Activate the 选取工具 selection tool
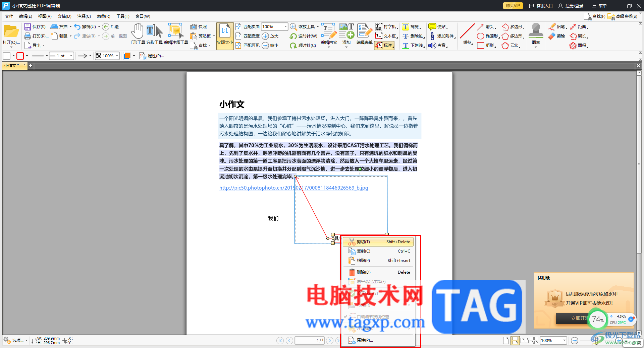The image size is (644, 348). click(x=155, y=34)
